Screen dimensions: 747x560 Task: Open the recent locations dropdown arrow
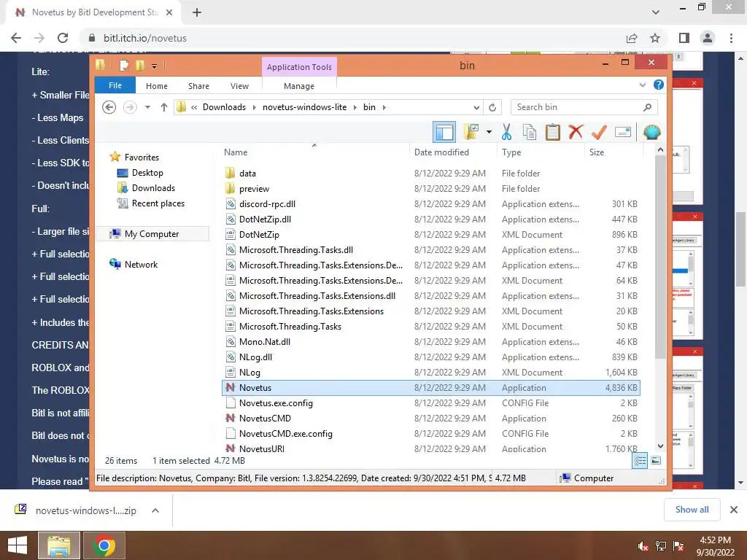(147, 107)
